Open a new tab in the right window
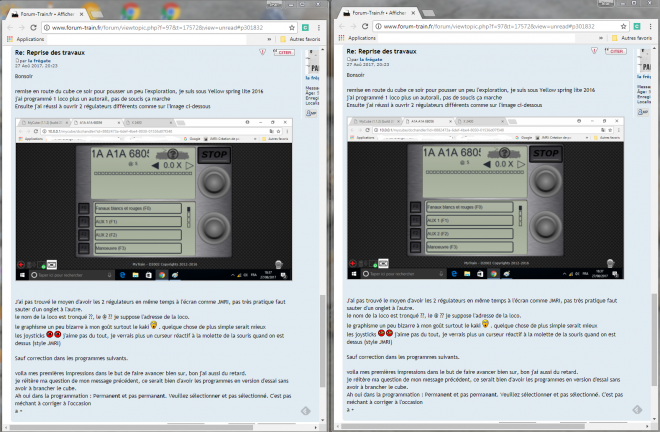 [428, 13]
